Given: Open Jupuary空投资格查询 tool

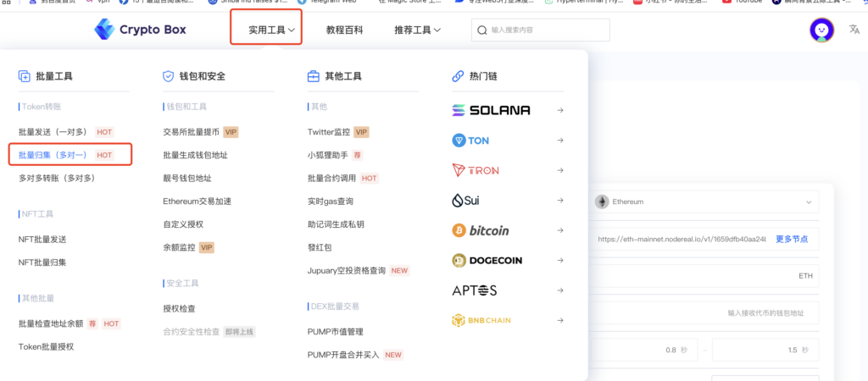Looking at the screenshot, I should coord(346,271).
